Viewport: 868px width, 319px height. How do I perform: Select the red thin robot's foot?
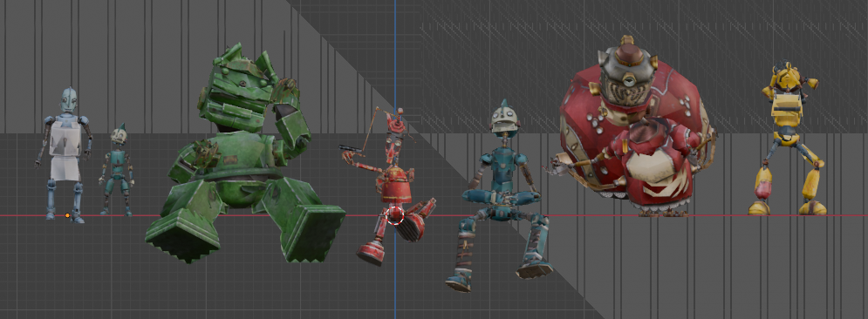(x=371, y=254)
